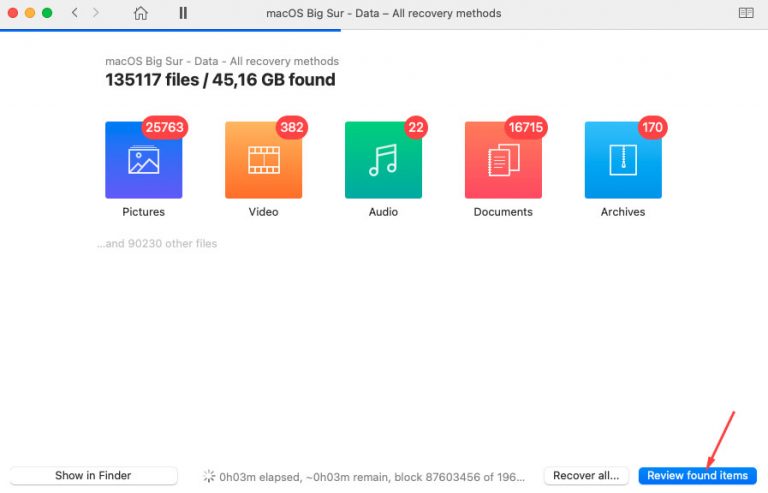This screenshot has height=493, width=768.
Task: Click Review found items
Action: click(x=697, y=476)
